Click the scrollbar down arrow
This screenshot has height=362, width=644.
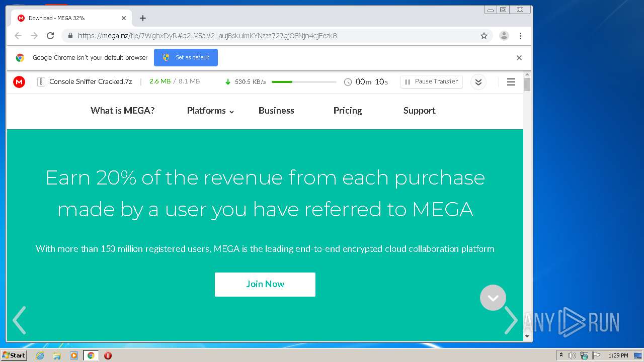tap(527, 336)
